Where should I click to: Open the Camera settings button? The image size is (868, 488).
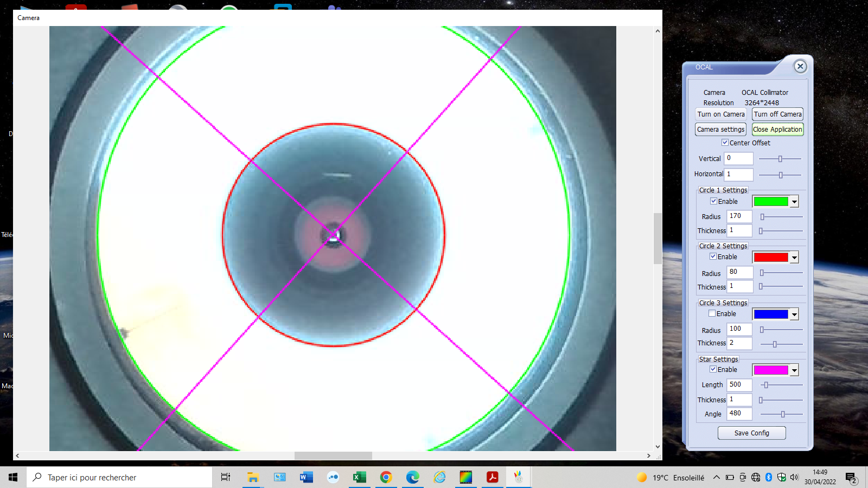pos(720,130)
